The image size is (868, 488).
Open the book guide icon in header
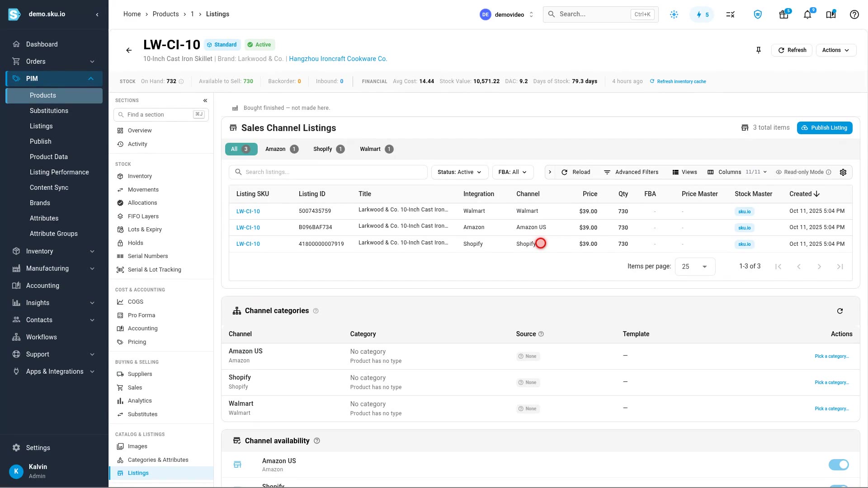click(831, 14)
